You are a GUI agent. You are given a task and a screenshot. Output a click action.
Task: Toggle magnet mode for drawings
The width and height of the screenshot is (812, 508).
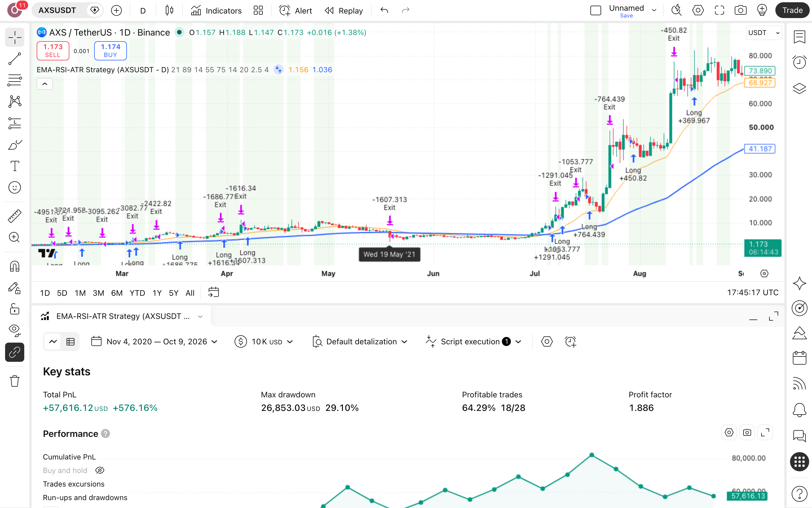pyautogui.click(x=14, y=266)
